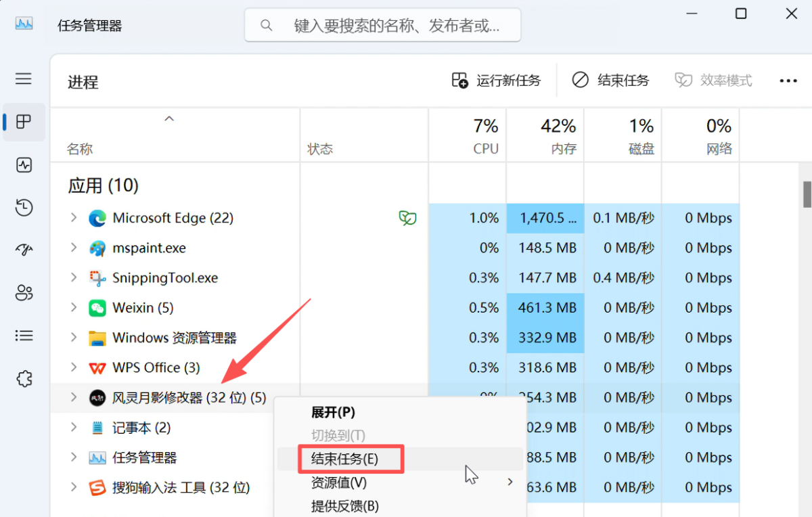
Task: Sort processes by the 内存 column header
Action: click(545, 135)
